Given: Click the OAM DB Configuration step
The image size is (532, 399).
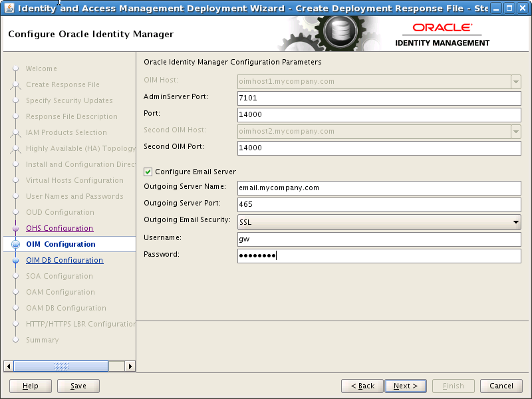Looking at the screenshot, I should 66,308.
